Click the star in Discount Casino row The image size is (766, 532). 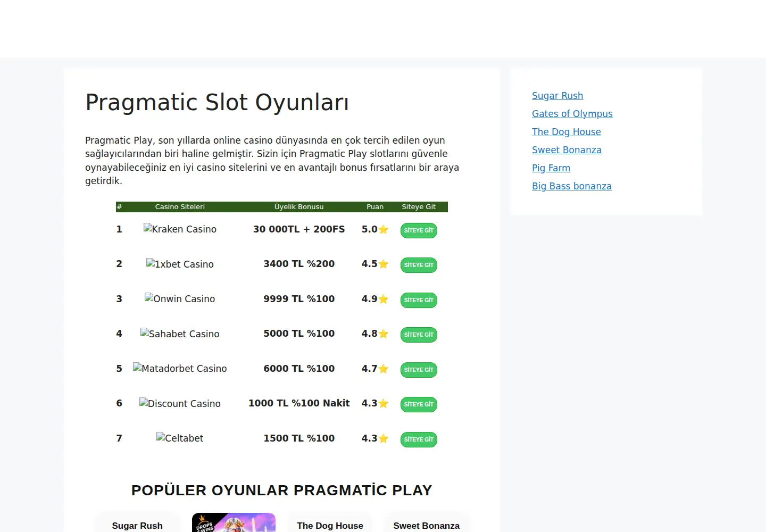click(x=384, y=404)
